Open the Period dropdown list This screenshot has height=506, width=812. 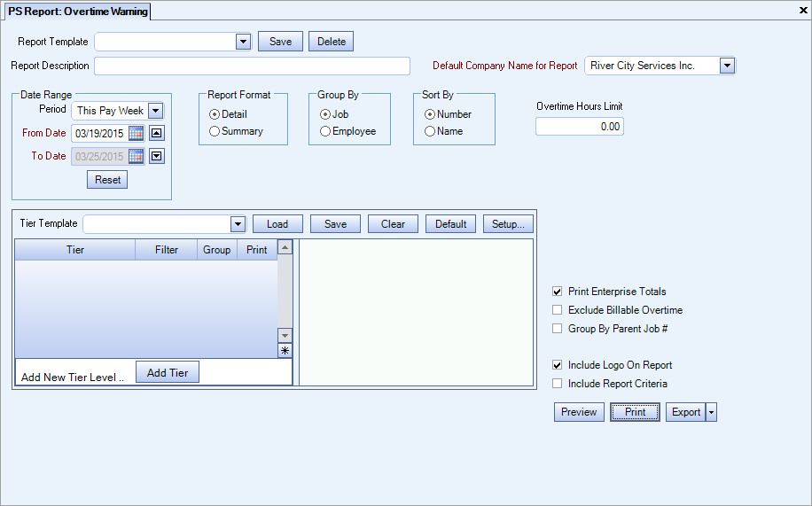click(155, 111)
